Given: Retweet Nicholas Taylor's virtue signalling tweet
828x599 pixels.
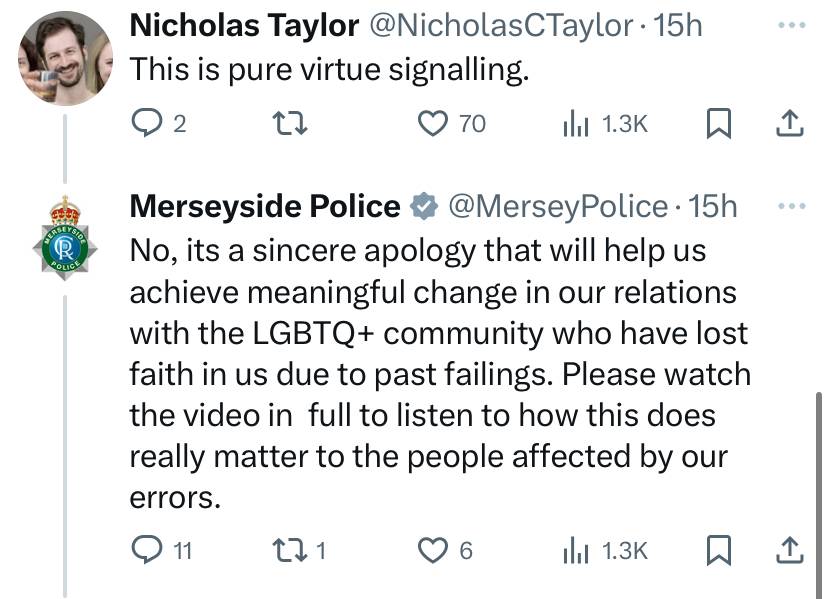Looking at the screenshot, I should [x=289, y=123].
